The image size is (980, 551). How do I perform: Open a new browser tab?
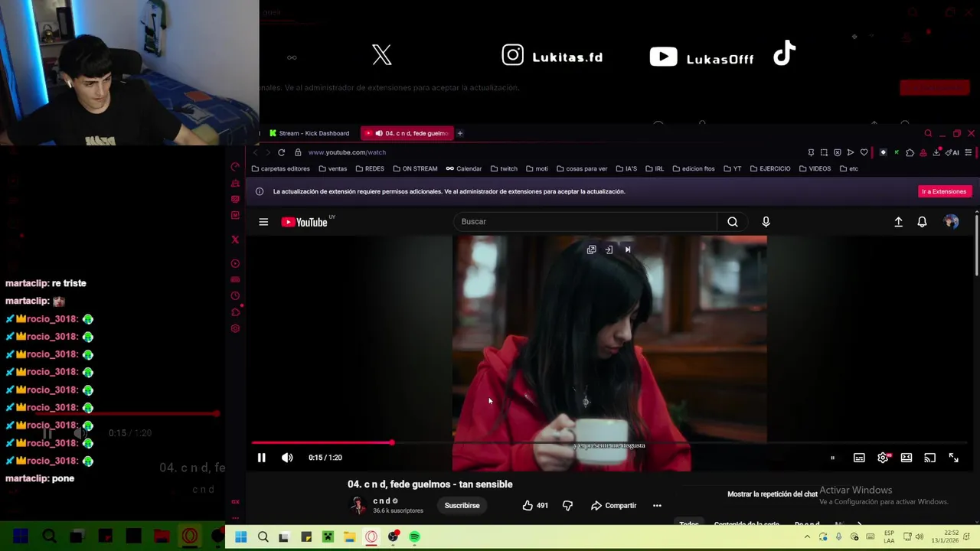point(460,133)
